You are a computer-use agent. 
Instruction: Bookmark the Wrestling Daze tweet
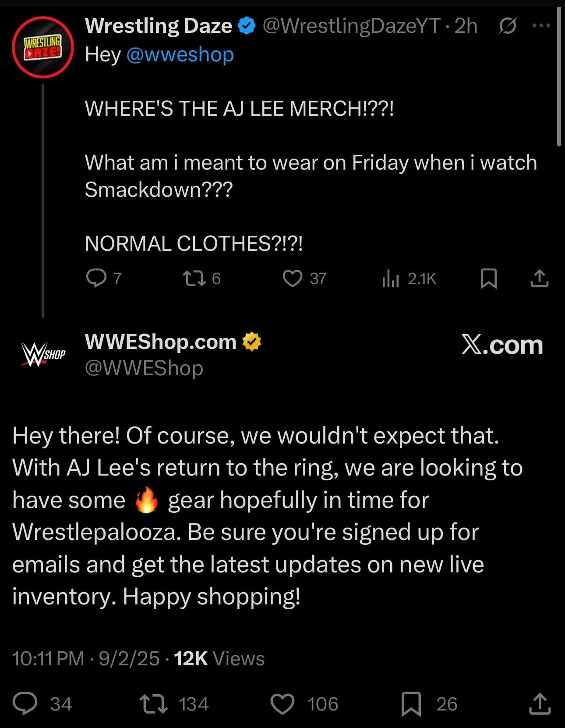[x=489, y=278]
